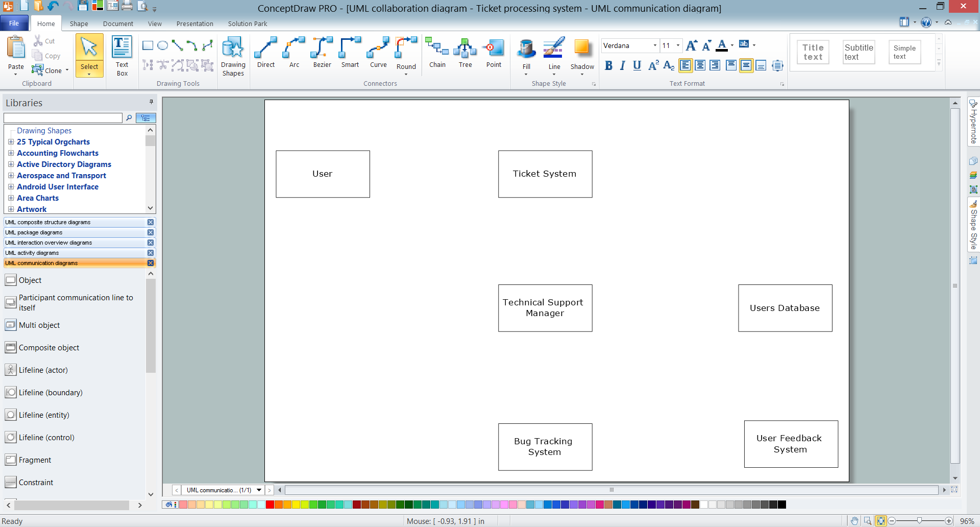Set text alignment to center
Viewport: 980px width, 527px height.
click(x=700, y=65)
